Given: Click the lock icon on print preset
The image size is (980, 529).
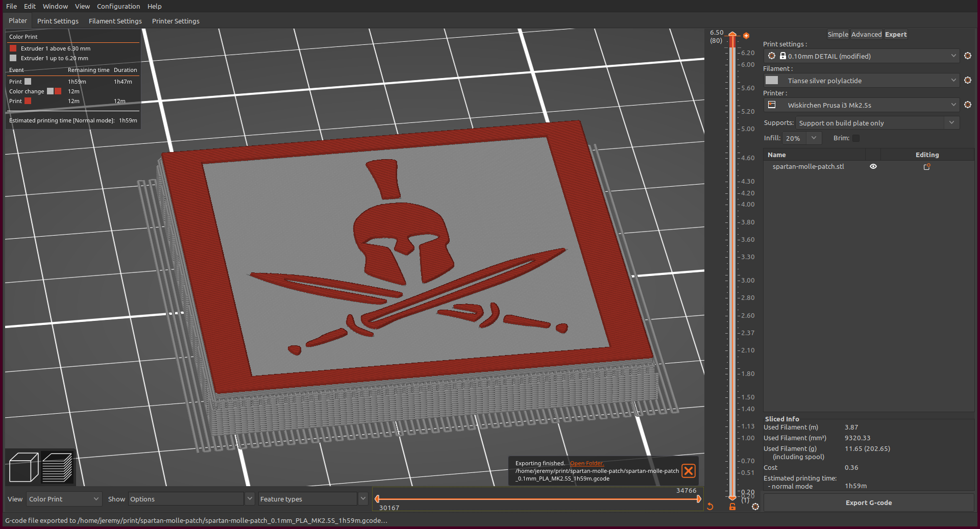Looking at the screenshot, I should coord(782,56).
